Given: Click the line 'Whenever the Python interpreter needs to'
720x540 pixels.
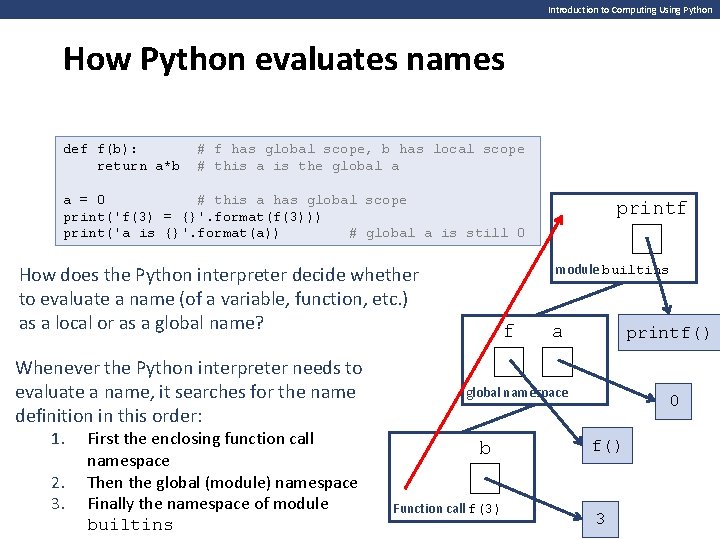Looking at the screenshot, I should [x=189, y=368].
